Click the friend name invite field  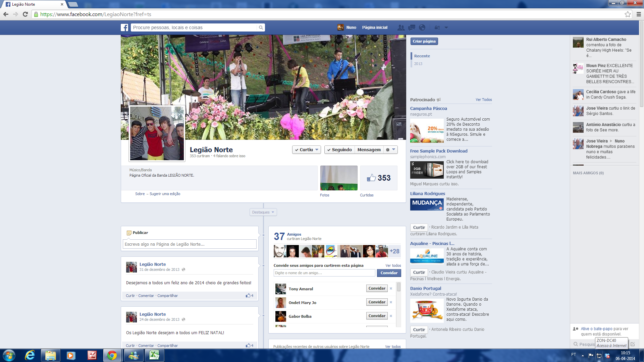324,273
